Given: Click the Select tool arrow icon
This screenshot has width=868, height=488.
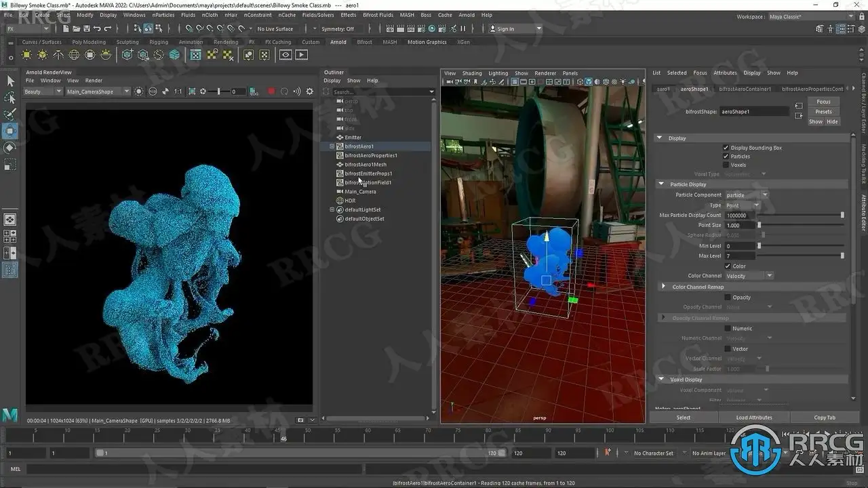Looking at the screenshot, I should [10, 81].
